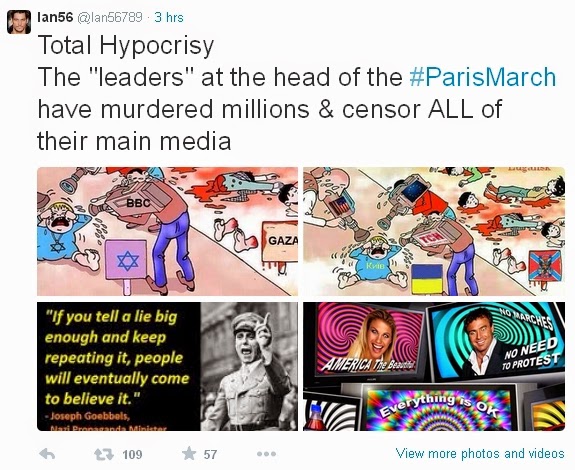Open the #ParisMarch hashtag
The width and height of the screenshot is (575, 470).
tap(483, 77)
